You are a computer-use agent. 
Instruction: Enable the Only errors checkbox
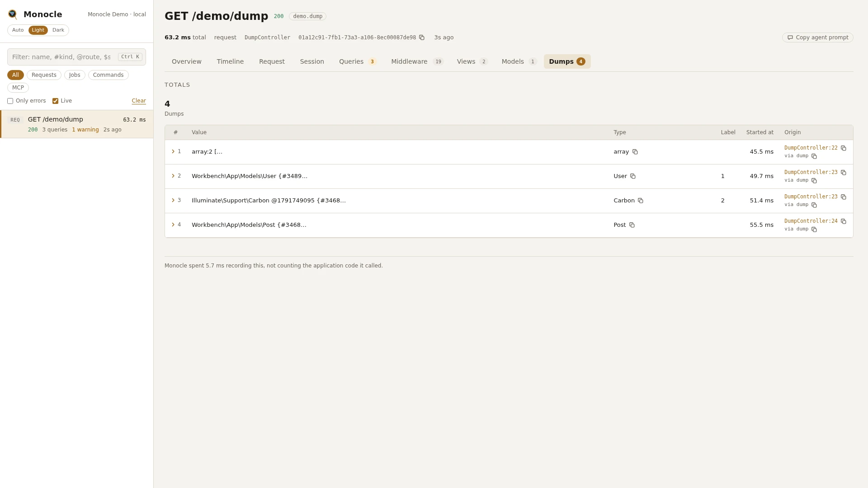pos(10,101)
